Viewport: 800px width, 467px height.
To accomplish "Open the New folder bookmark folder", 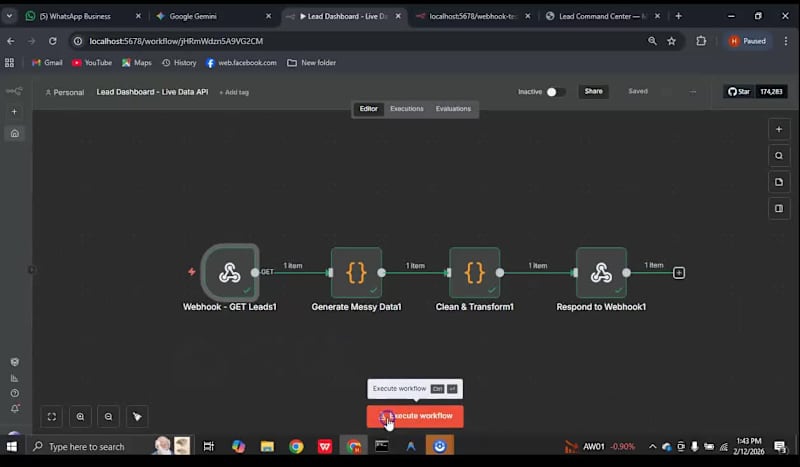I will pos(312,63).
